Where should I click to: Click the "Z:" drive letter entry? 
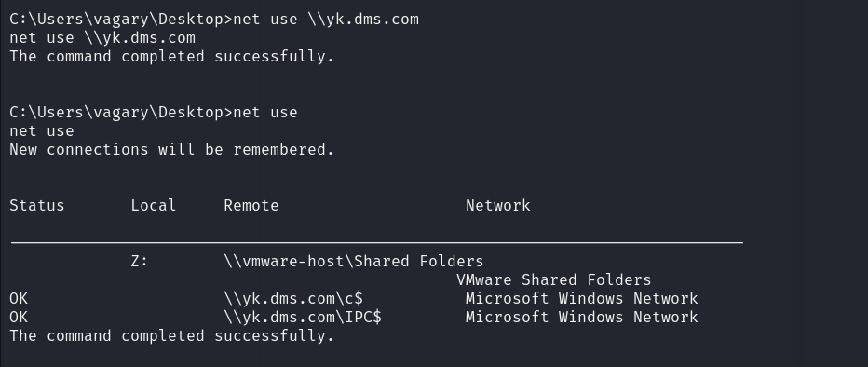[x=140, y=261]
